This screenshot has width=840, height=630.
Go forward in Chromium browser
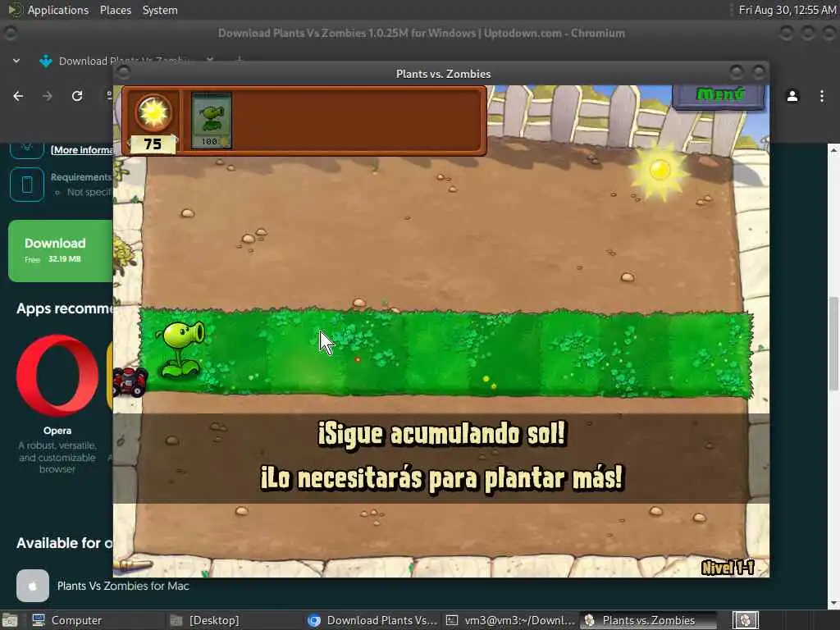click(48, 96)
